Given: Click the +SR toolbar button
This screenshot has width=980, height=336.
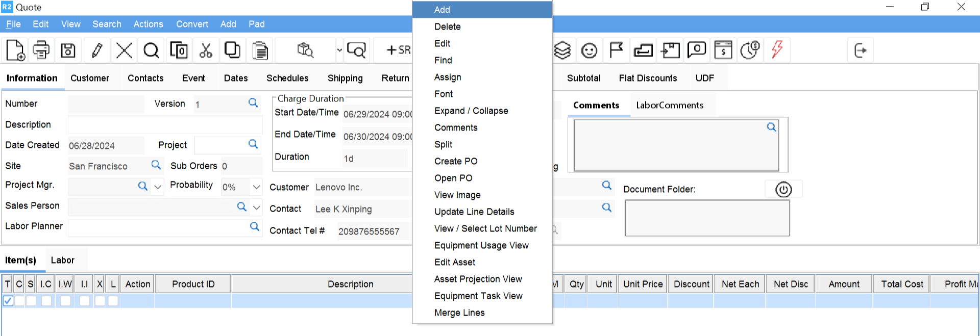Looking at the screenshot, I should (398, 50).
